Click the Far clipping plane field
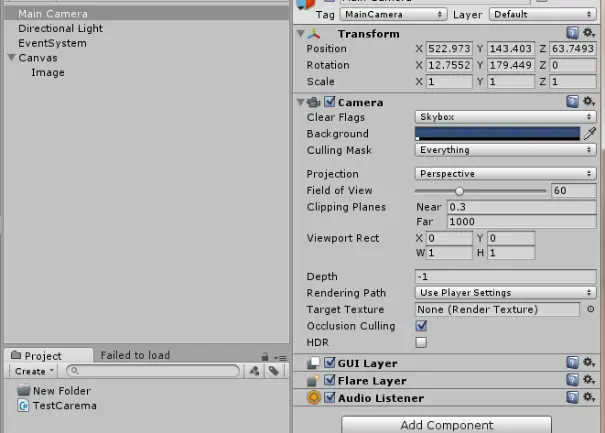Image resolution: width=605 pixels, height=433 pixels. click(522, 222)
